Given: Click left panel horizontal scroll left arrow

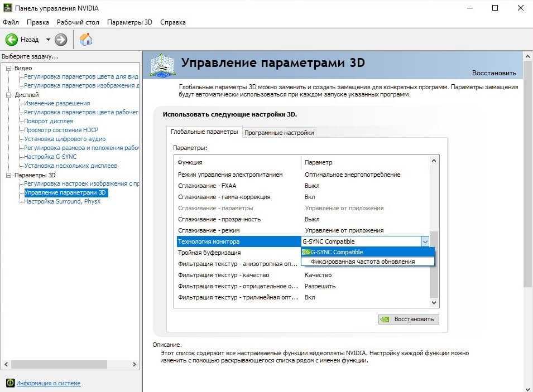Looking at the screenshot, I should click(x=6, y=365).
